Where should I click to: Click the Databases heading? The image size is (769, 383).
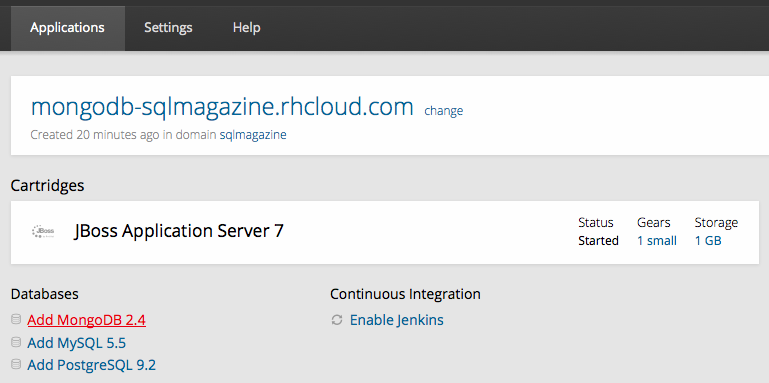[45, 294]
